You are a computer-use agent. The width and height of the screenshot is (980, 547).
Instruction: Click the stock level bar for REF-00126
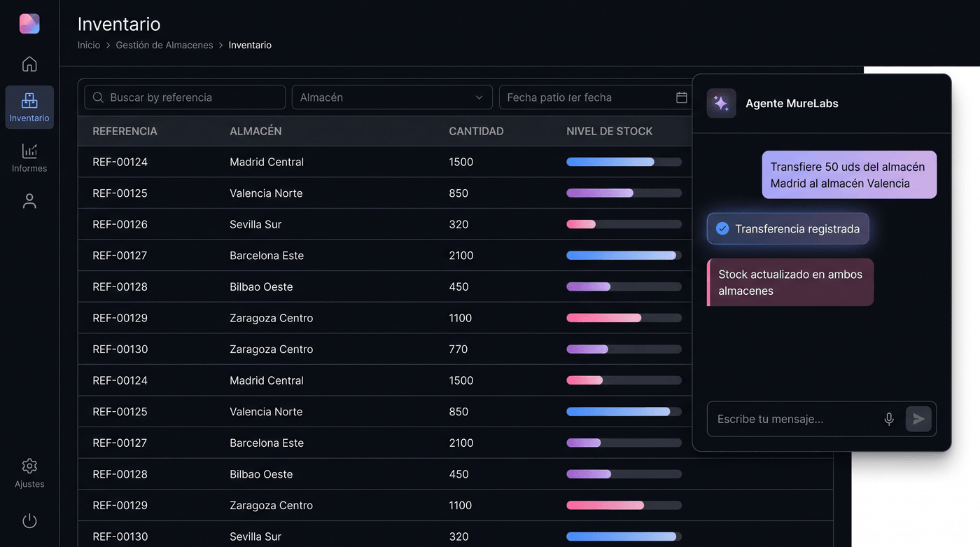click(x=624, y=224)
